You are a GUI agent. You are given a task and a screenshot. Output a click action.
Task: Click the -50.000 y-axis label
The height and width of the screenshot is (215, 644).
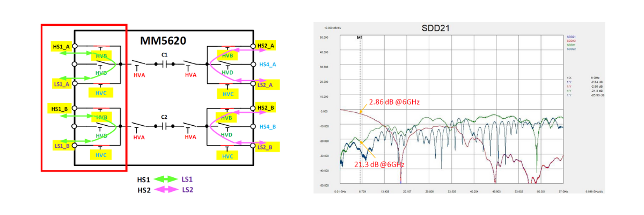click(x=323, y=185)
